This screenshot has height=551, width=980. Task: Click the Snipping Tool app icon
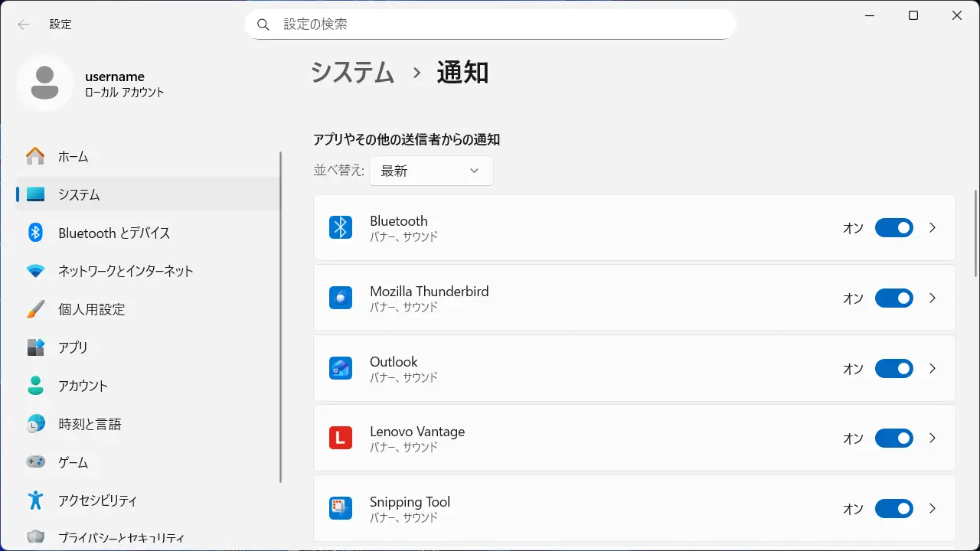point(341,508)
